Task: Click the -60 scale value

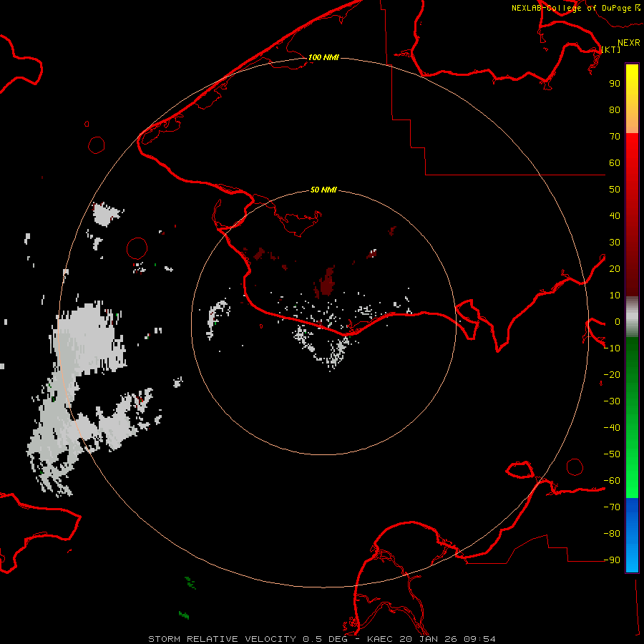Action: click(612, 481)
